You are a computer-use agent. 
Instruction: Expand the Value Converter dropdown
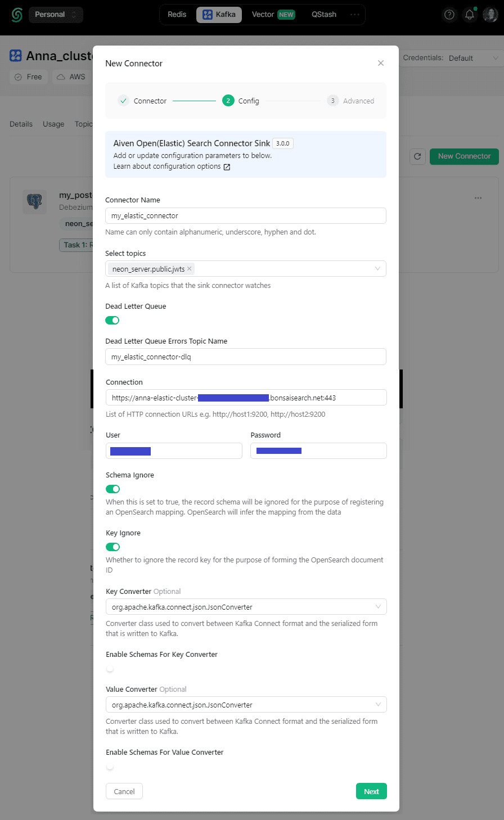coord(246,705)
